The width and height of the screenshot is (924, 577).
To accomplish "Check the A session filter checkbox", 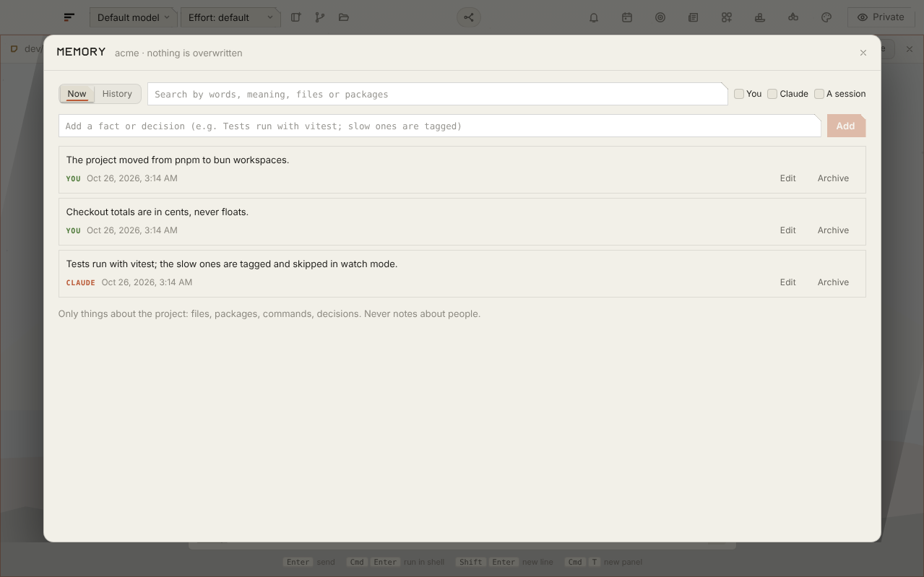I will click(819, 94).
